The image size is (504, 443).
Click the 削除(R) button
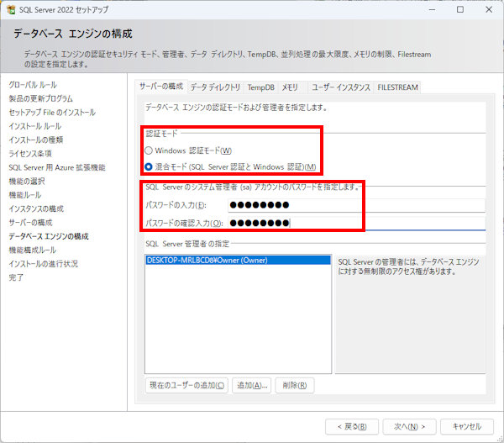295,385
